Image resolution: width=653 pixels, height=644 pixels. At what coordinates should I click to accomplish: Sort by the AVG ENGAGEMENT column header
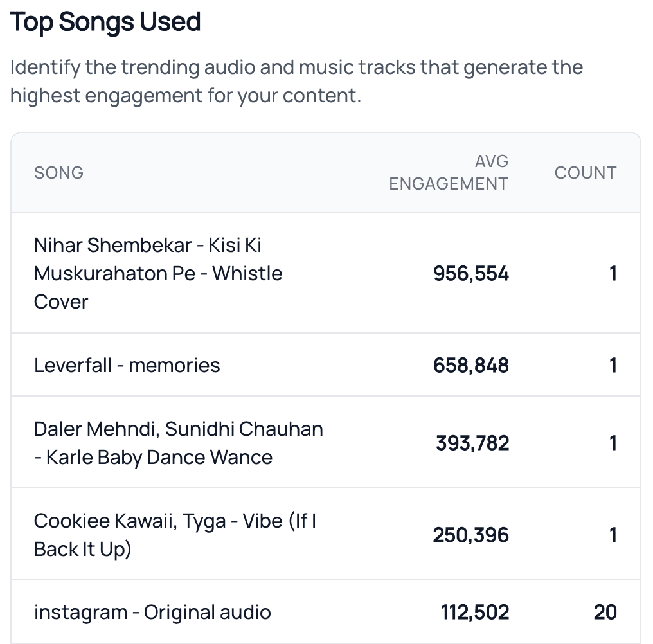click(x=449, y=172)
